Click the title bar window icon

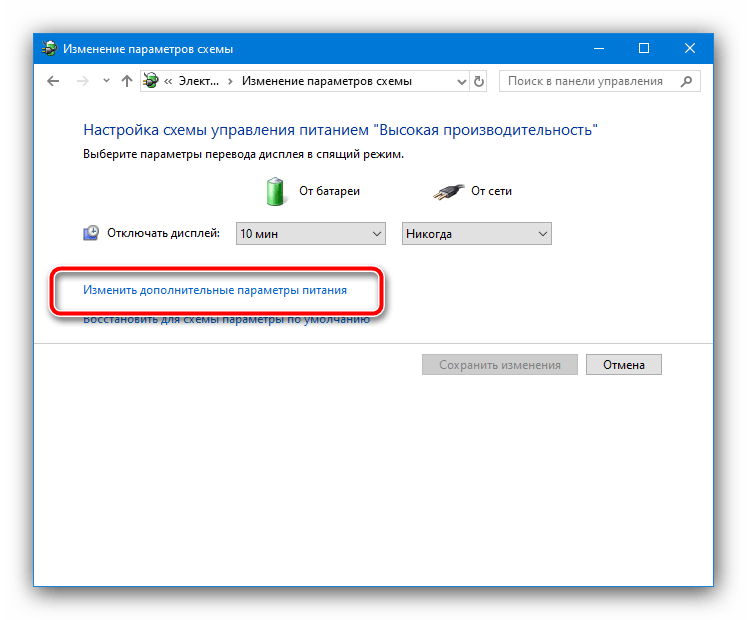pos(50,49)
